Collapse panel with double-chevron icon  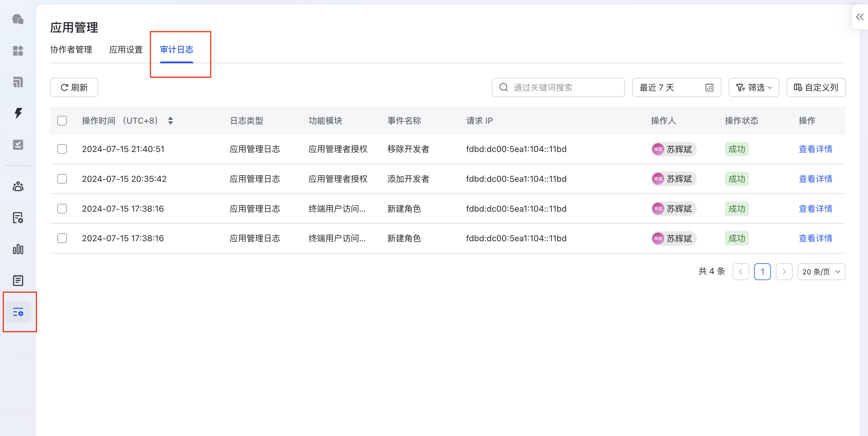point(860,17)
